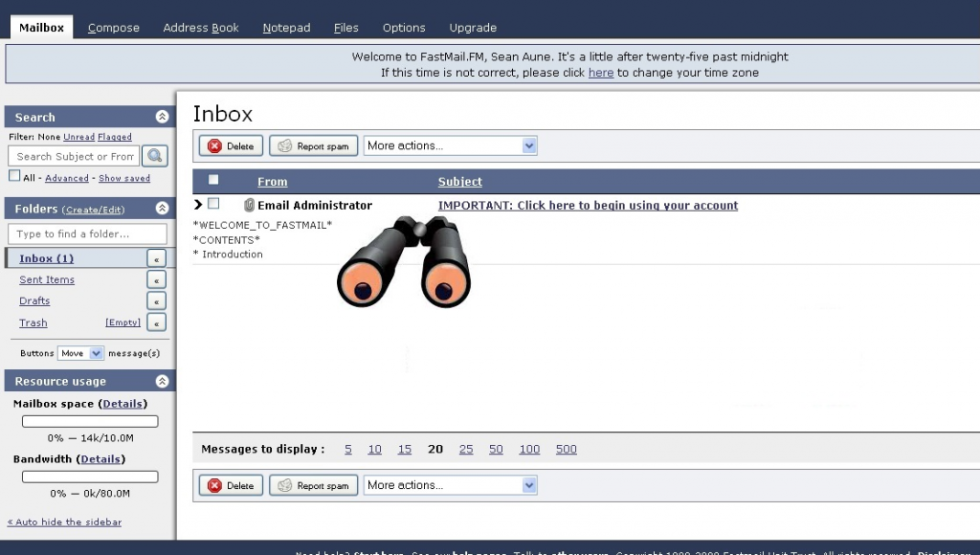Toggle the select-all checkbox in the message header

213,180
